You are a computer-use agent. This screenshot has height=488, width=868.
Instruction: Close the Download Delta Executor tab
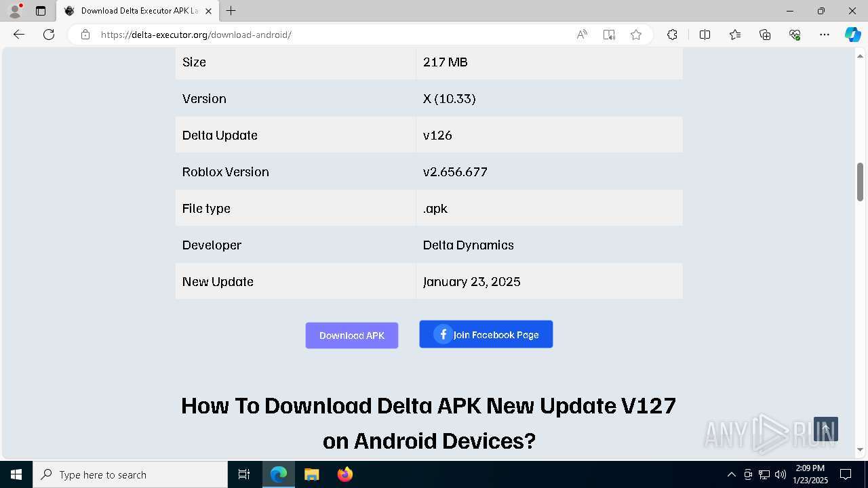[x=209, y=11]
